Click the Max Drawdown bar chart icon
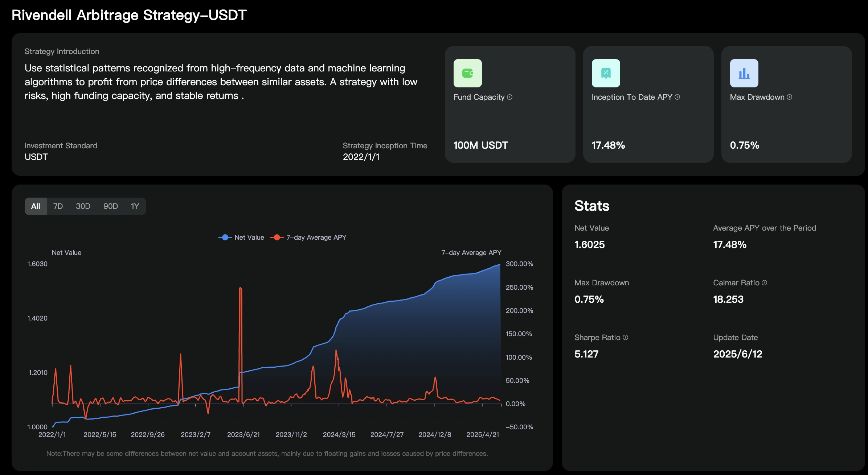Screen dimensions: 868x475 coord(744,73)
